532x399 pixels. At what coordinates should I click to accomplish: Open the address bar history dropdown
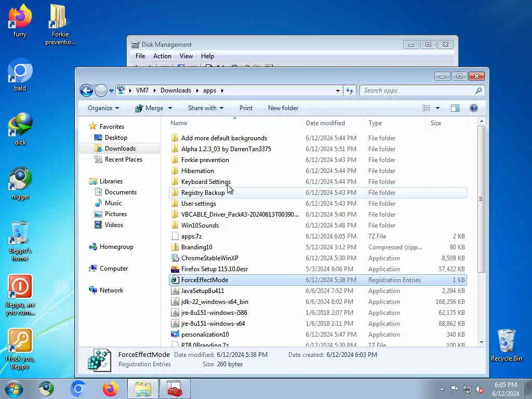pyautogui.click(x=338, y=90)
